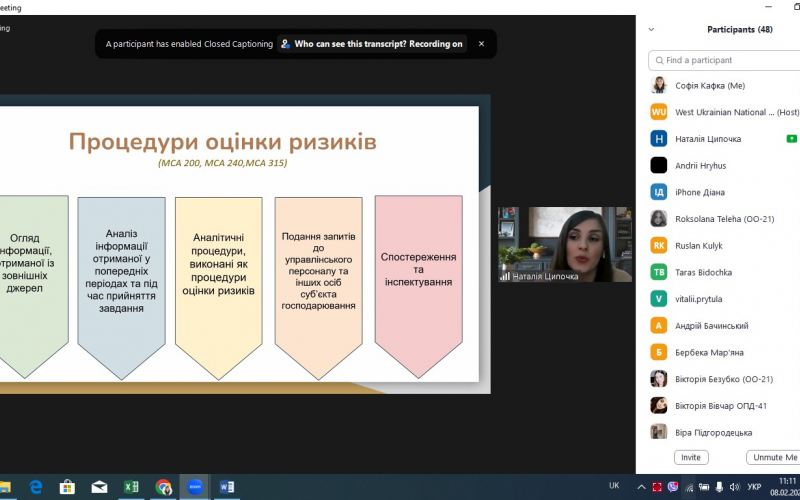Switch the УКР keyboard language indicator
This screenshot has width=800, height=500.
754,487
